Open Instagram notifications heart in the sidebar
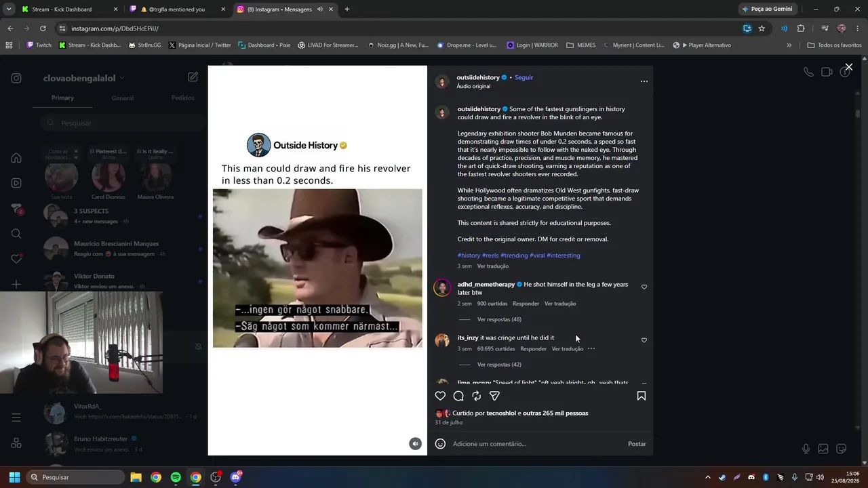868x488 pixels. 16,259
